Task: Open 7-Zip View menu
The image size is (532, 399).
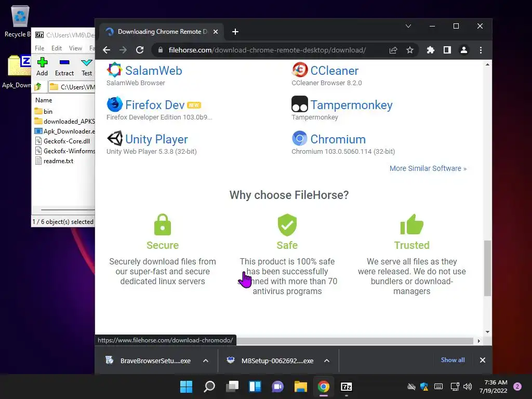Action: 75,48
